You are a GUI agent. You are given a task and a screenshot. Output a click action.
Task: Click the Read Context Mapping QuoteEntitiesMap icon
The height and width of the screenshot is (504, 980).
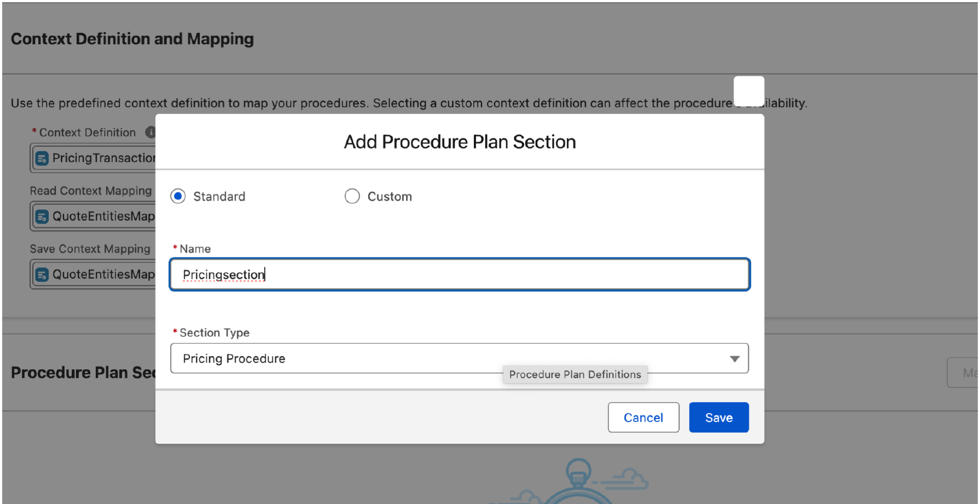click(x=42, y=217)
